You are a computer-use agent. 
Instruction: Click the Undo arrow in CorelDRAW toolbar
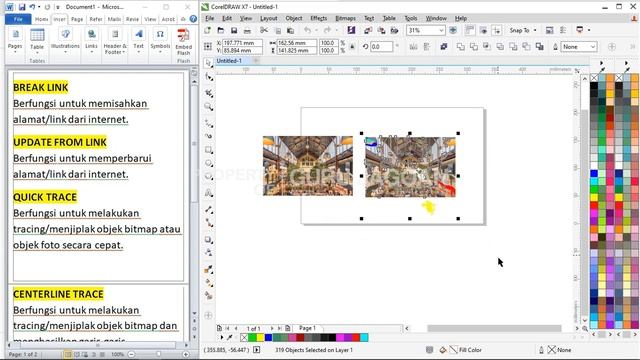(x=307, y=31)
